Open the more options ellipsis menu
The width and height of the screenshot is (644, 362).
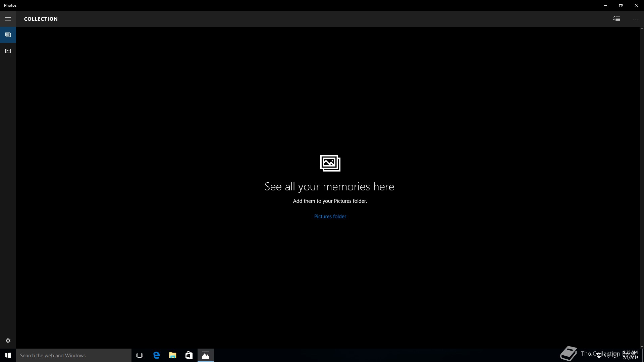(636, 19)
